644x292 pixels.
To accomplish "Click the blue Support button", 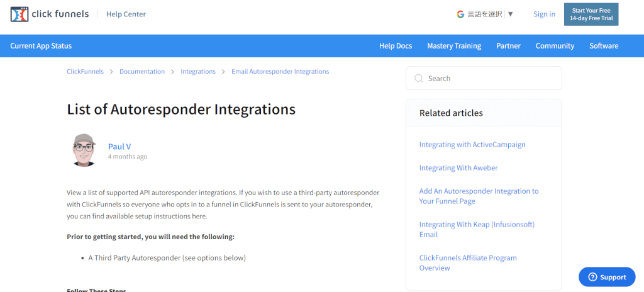I will tap(607, 277).
